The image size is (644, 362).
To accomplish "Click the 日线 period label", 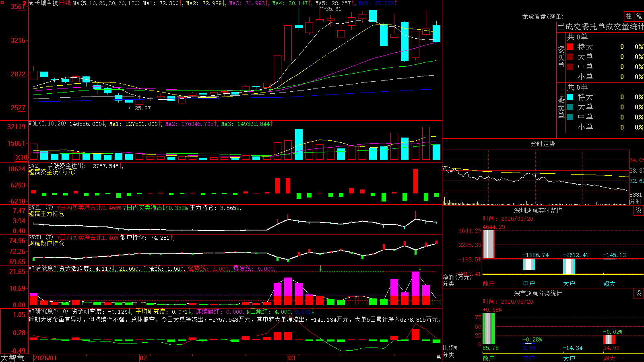I will click(65, 3).
